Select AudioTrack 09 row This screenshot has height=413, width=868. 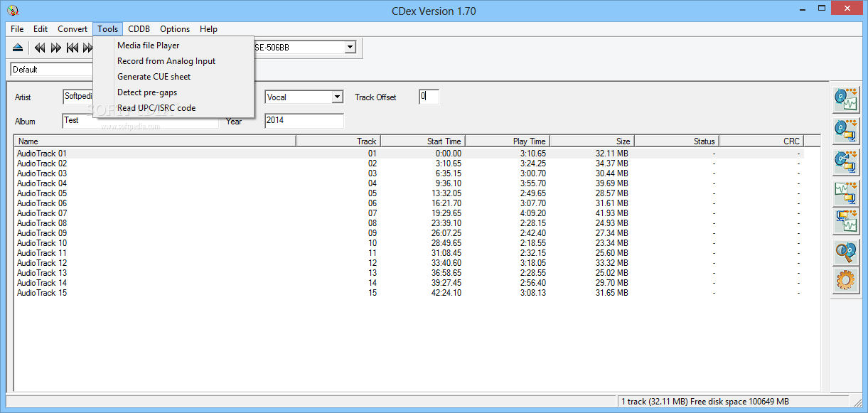click(x=417, y=233)
